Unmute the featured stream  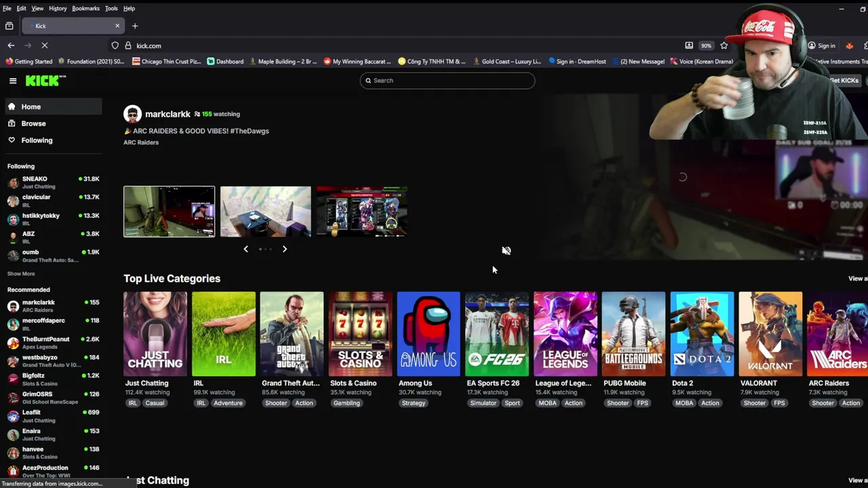pyautogui.click(x=506, y=251)
